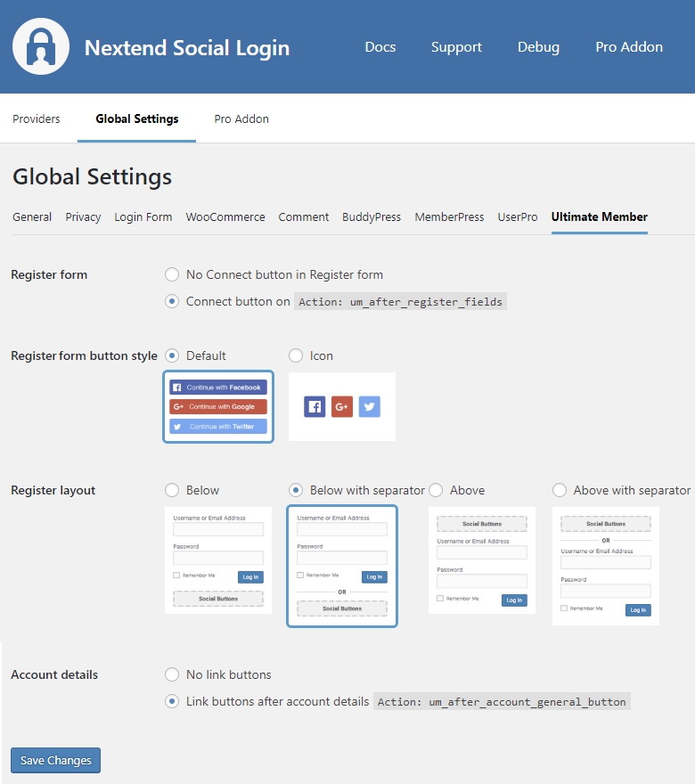Select No link buttons for Account details
695x784 pixels.
173,674
